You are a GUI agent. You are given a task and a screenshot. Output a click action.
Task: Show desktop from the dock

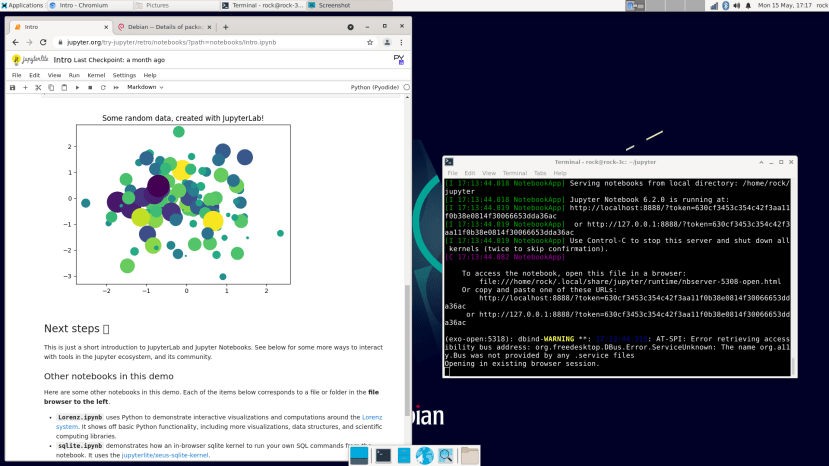pyautogui.click(x=359, y=455)
